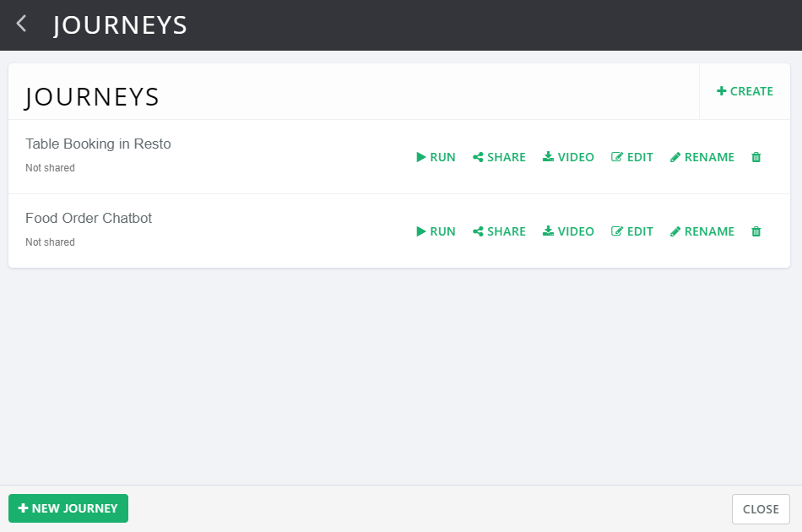The width and height of the screenshot is (802, 532).
Task: Download video for Table Booking in Resto
Action: (x=568, y=157)
